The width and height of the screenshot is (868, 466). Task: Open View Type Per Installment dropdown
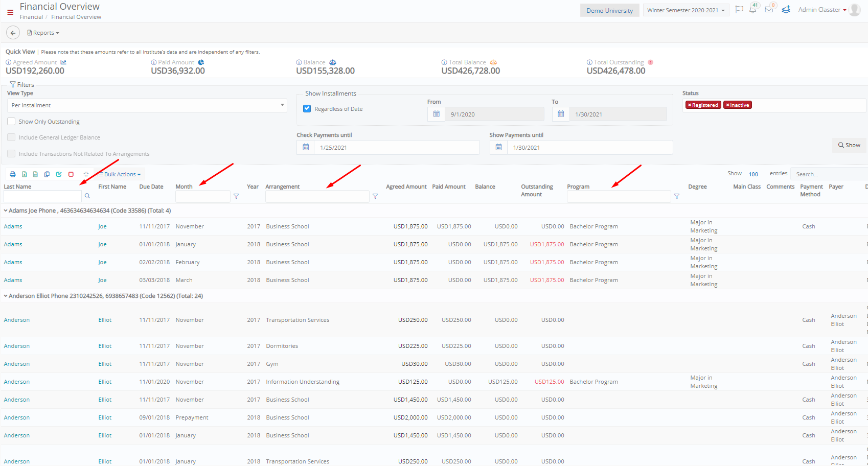147,105
